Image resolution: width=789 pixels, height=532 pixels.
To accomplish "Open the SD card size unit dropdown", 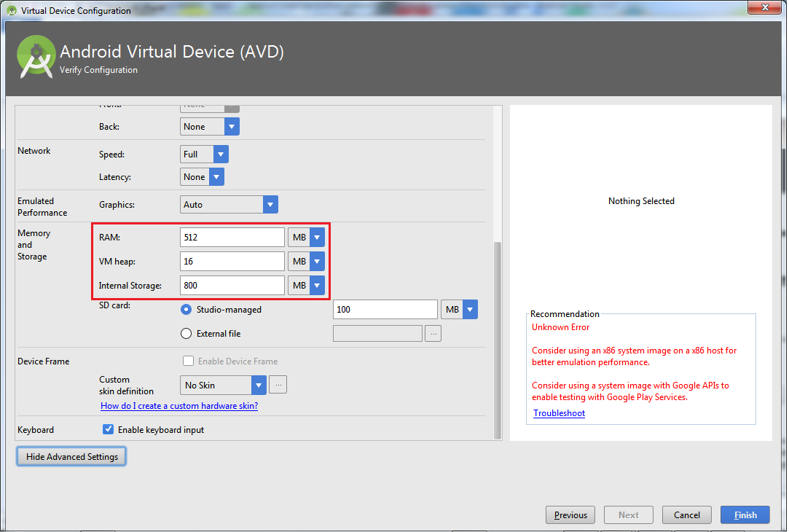I will (x=459, y=310).
